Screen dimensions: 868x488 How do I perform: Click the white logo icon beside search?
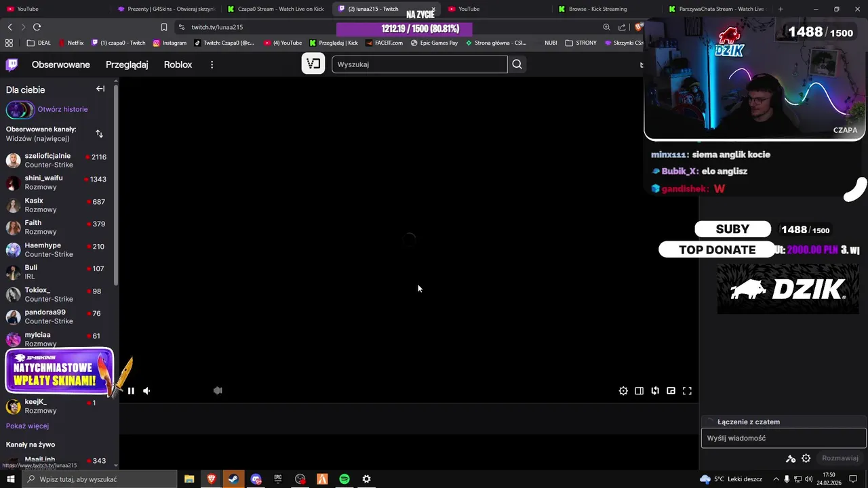pos(313,64)
